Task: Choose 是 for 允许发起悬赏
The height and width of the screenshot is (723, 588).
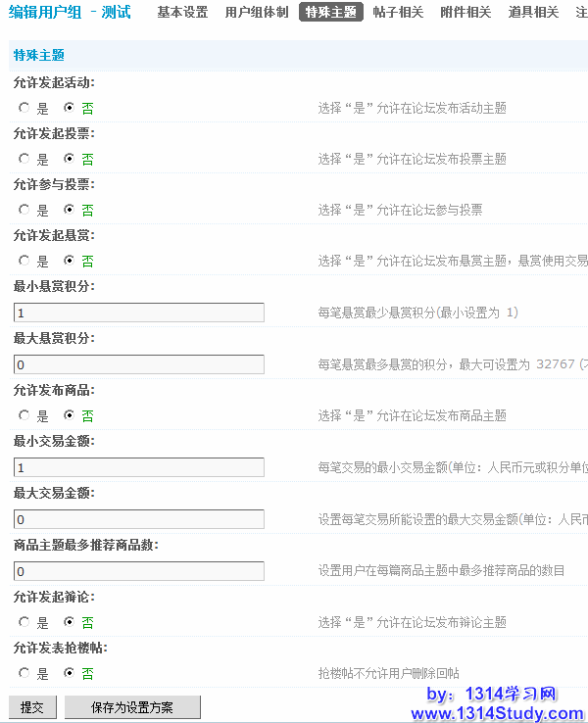Action: point(24,261)
